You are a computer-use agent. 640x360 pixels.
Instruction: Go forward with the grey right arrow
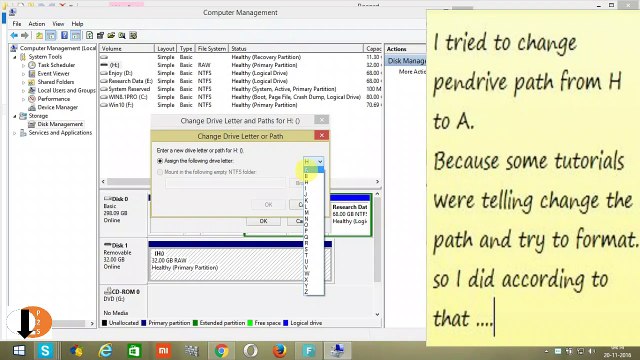25,36
